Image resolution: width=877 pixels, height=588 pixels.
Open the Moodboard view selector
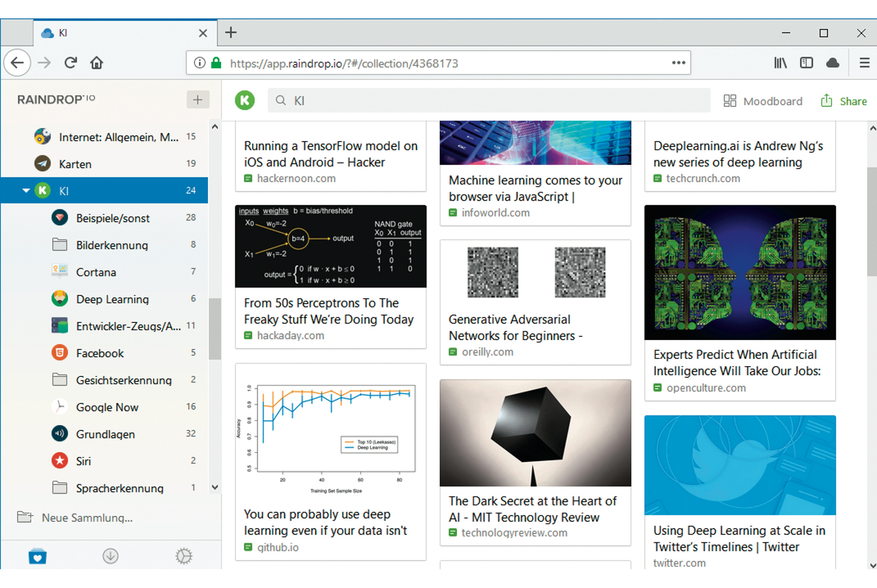(x=763, y=101)
